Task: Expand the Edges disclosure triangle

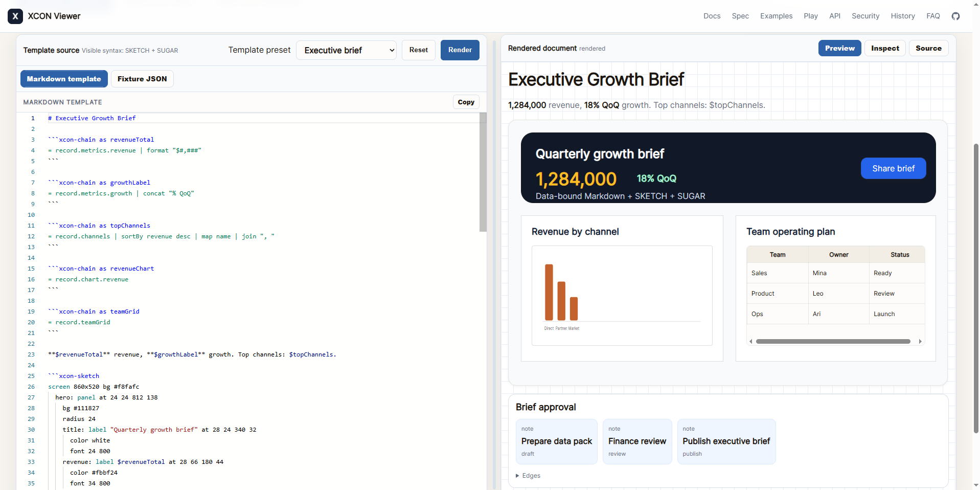Action: pos(518,476)
